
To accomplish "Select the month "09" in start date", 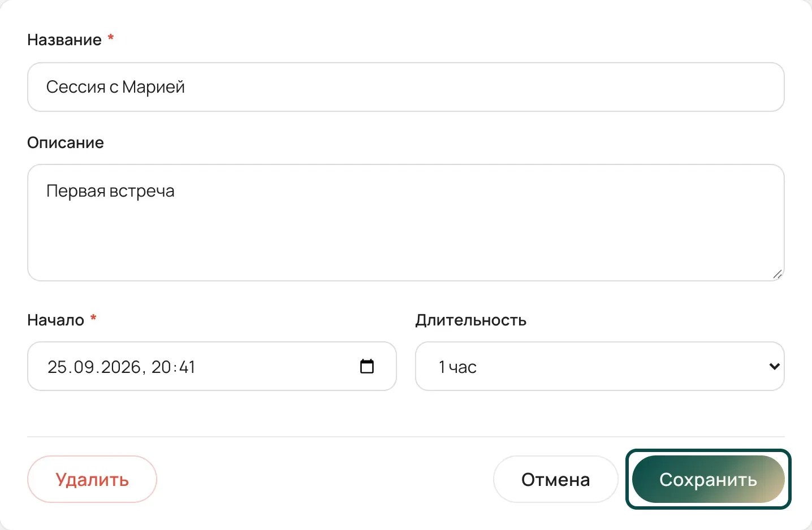I will pos(84,367).
